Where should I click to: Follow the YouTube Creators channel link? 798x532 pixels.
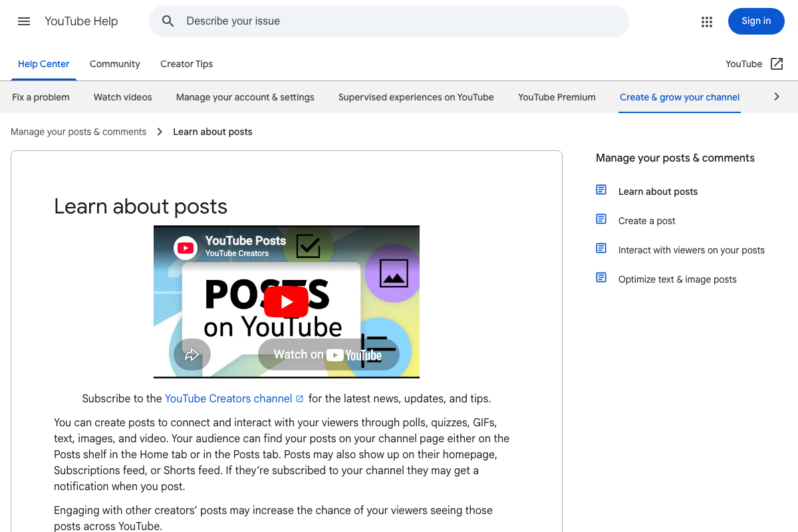coord(229,399)
